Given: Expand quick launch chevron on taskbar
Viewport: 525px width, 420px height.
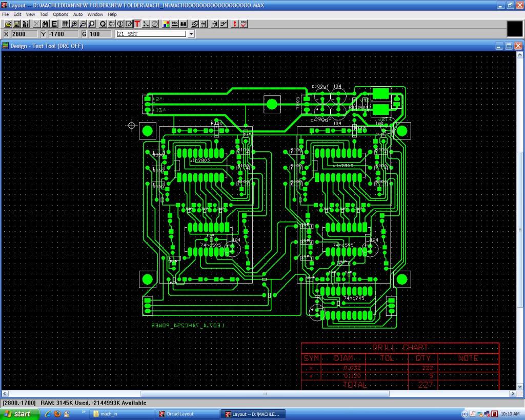Looking at the screenshot, I should 84,412.
